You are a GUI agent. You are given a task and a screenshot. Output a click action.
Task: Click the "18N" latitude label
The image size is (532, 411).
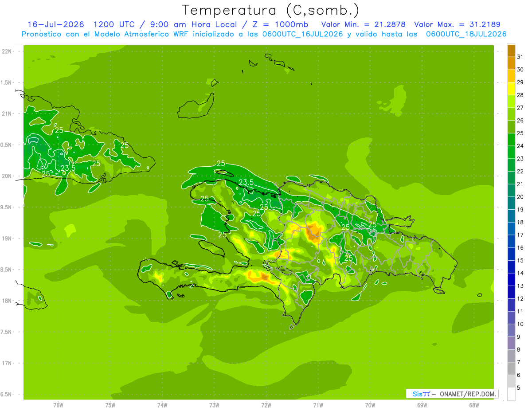(x=7, y=301)
